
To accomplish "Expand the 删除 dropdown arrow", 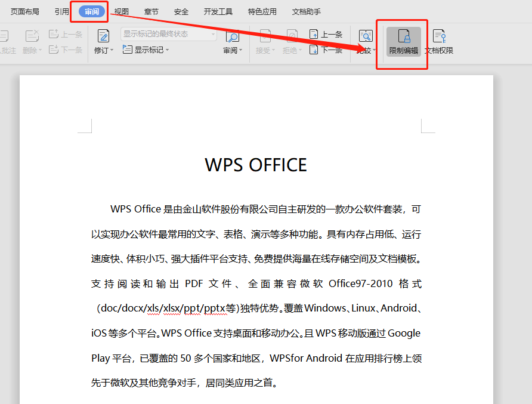I will 40,50.
